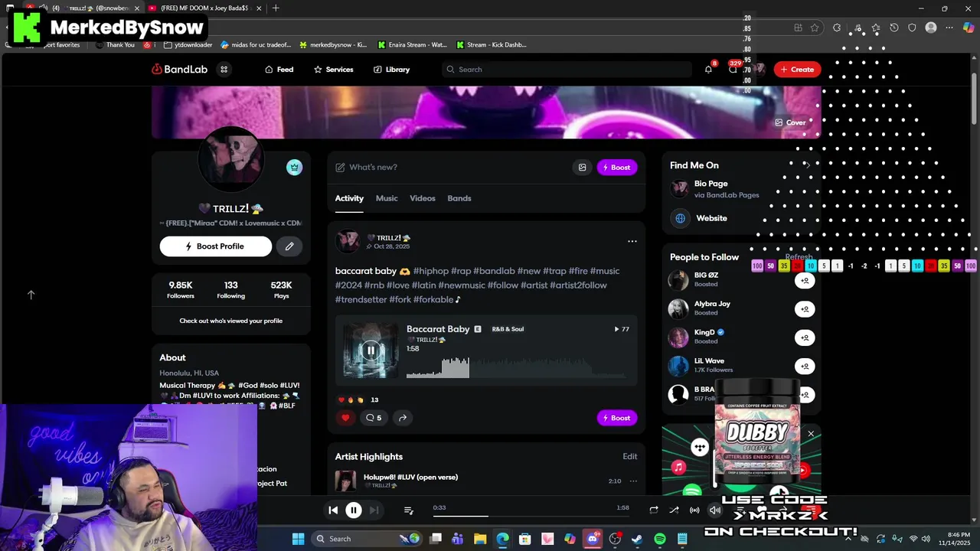Mute the player volume icon
Viewport: 980px width, 551px height.
click(714, 510)
